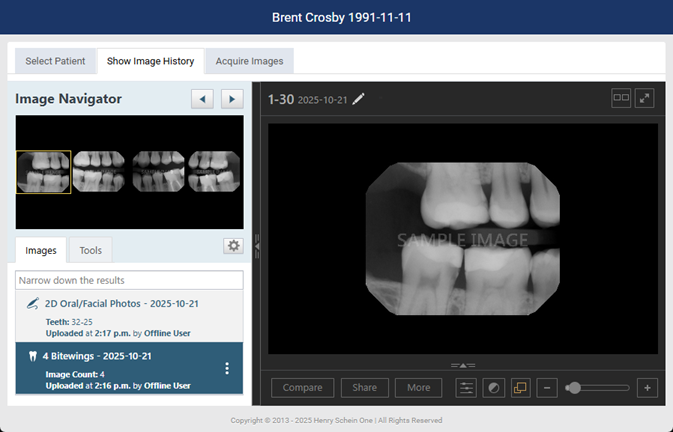
Task: Click the zoom slider handle
Action: (x=573, y=388)
